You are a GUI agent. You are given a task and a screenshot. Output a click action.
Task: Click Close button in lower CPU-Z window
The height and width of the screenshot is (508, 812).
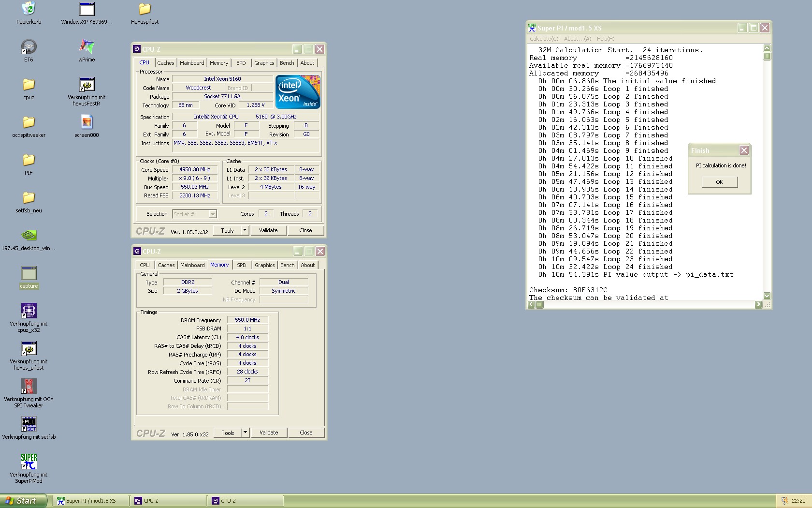[306, 433]
